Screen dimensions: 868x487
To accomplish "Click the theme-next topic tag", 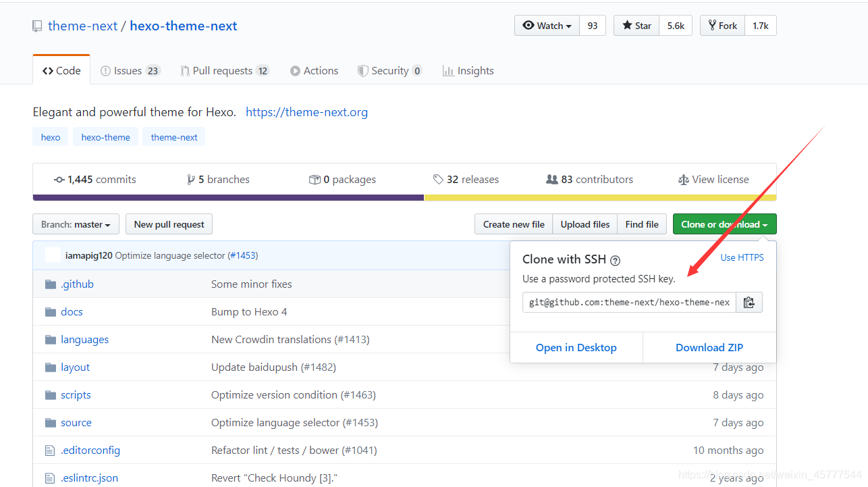I will tap(174, 137).
